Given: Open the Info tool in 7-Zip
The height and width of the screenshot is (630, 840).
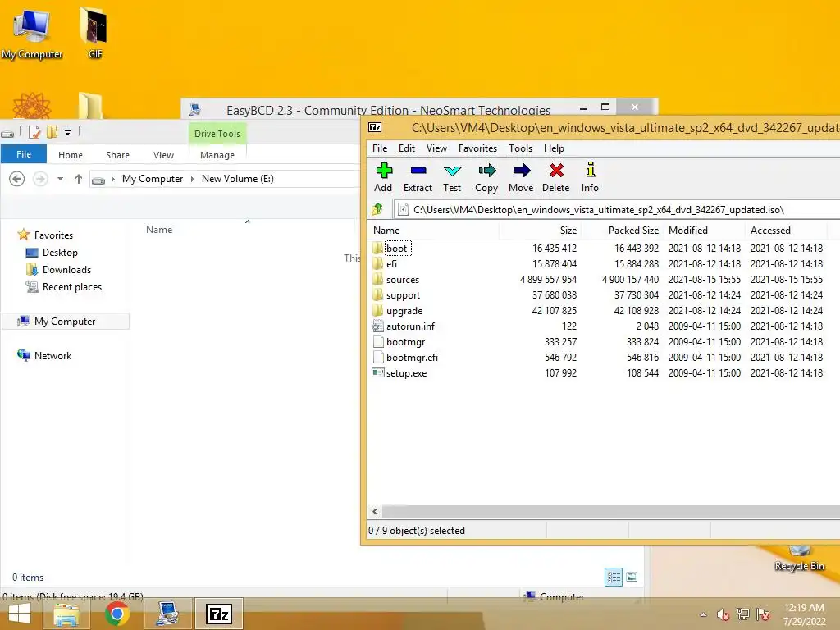Looking at the screenshot, I should 590,177.
